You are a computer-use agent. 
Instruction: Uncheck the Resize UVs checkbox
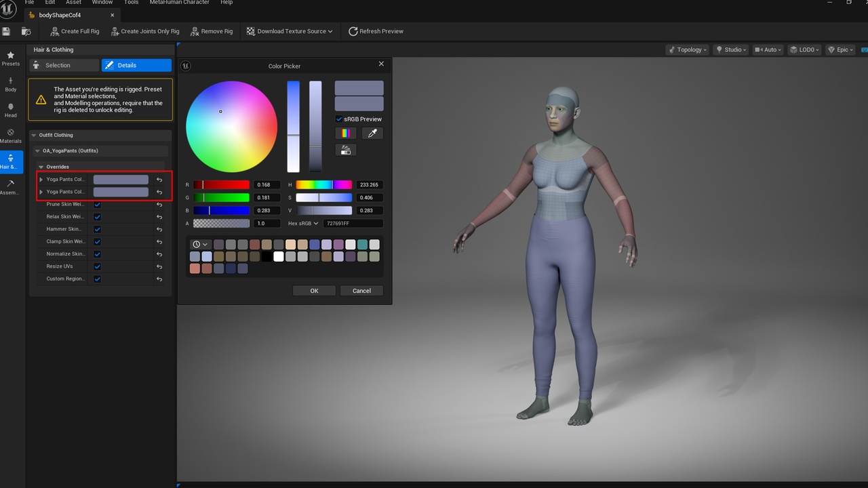(98, 266)
